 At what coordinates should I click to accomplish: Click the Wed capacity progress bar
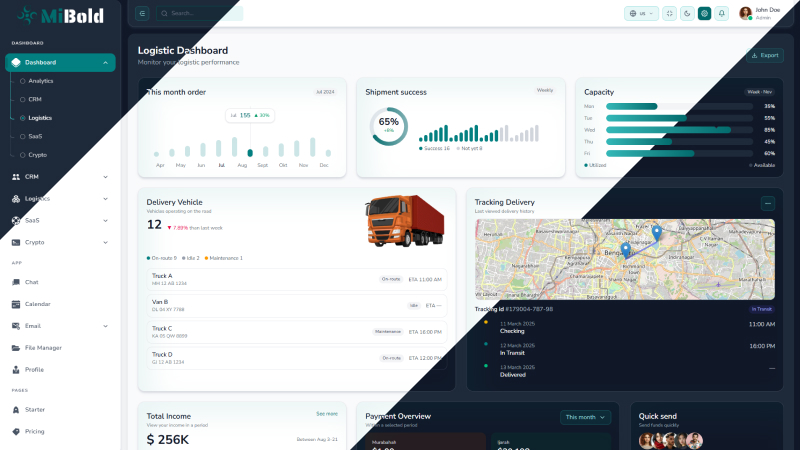[x=679, y=130]
